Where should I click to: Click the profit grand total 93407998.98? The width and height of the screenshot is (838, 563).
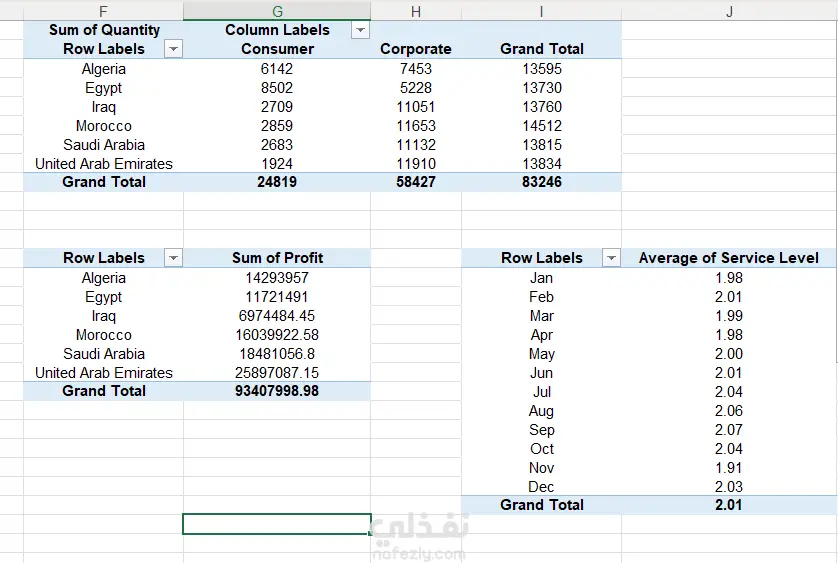(277, 391)
